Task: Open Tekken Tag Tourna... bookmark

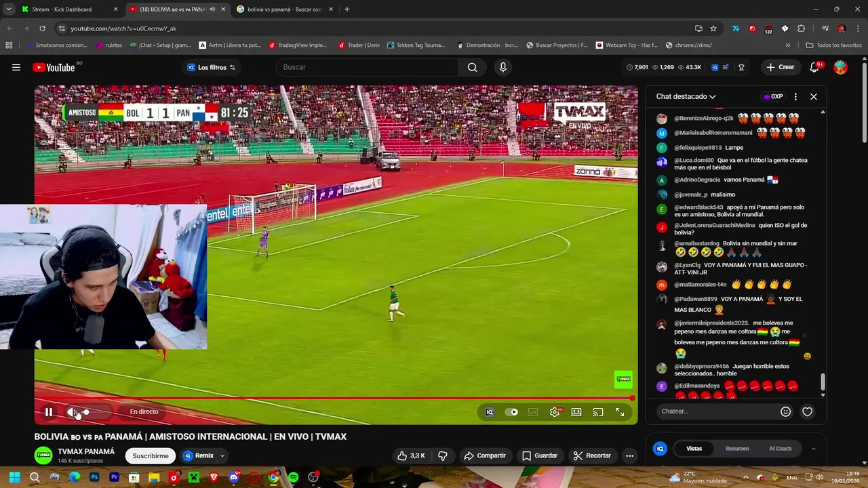Action: [416, 45]
